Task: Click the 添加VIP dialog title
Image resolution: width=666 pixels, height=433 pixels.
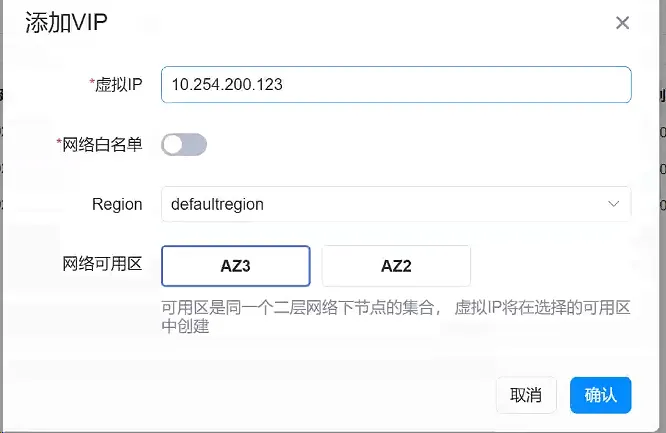Action: [69, 24]
